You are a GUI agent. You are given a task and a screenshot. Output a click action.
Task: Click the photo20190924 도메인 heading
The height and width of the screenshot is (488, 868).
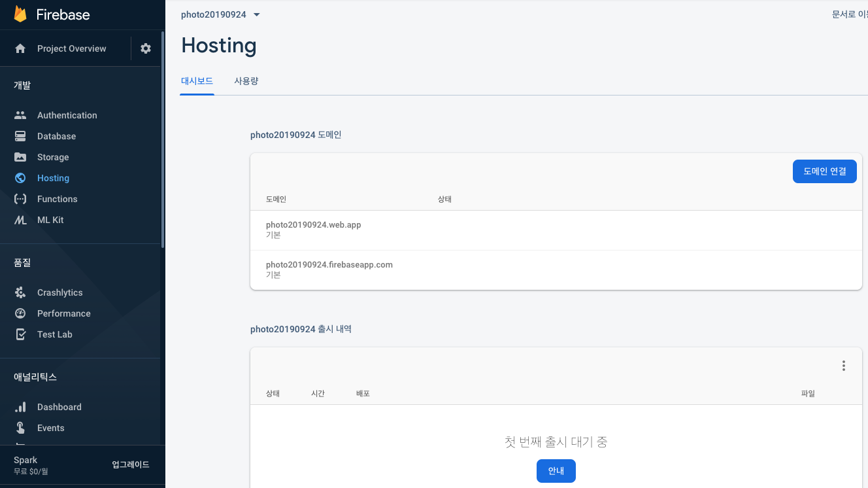[295, 135]
